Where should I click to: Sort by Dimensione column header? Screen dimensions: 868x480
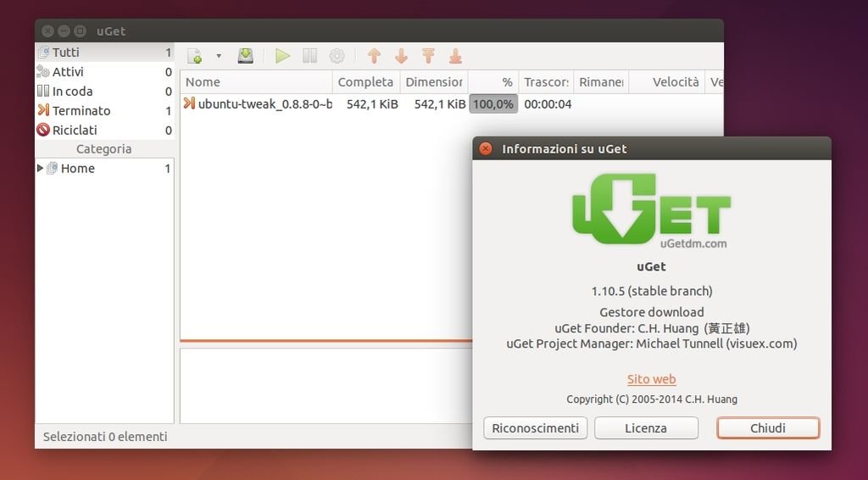434,82
